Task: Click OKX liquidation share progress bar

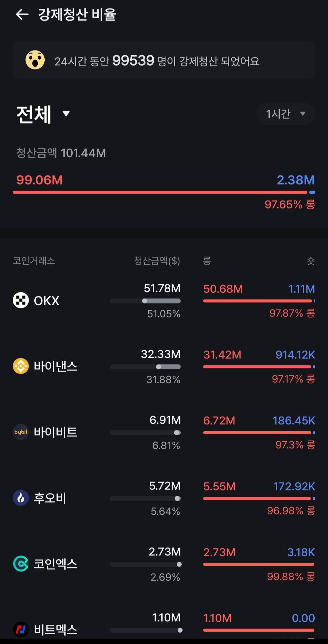Action: 145,301
